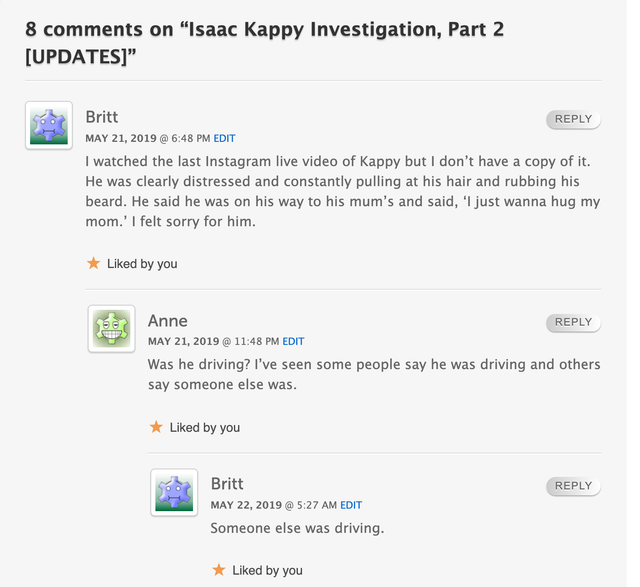Click author name Britt on the May 22 reply
This screenshot has width=640, height=587.
227,484
